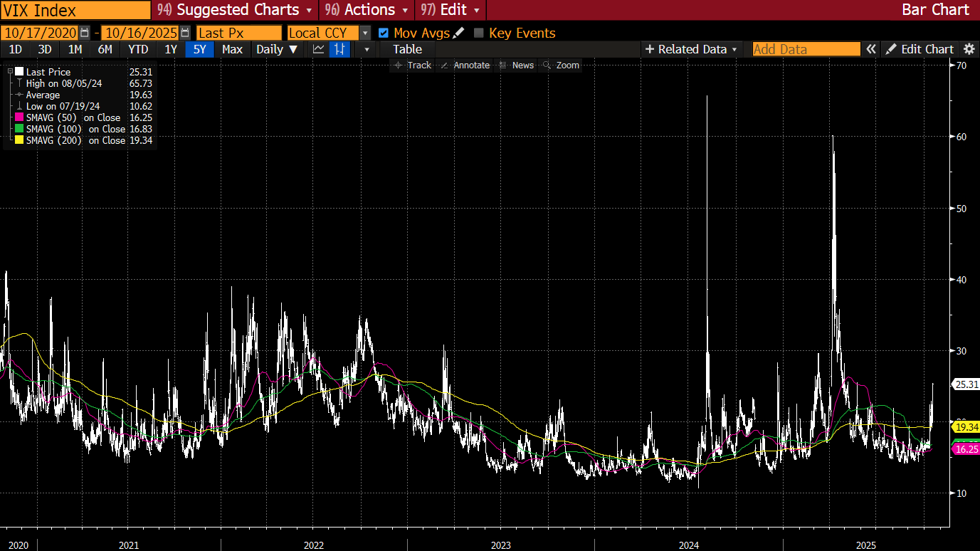Open the Related Data dropdown

[692, 49]
